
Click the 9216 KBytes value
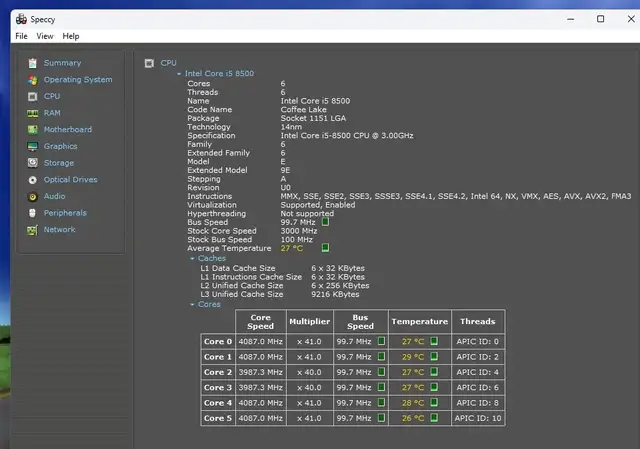pyautogui.click(x=335, y=294)
